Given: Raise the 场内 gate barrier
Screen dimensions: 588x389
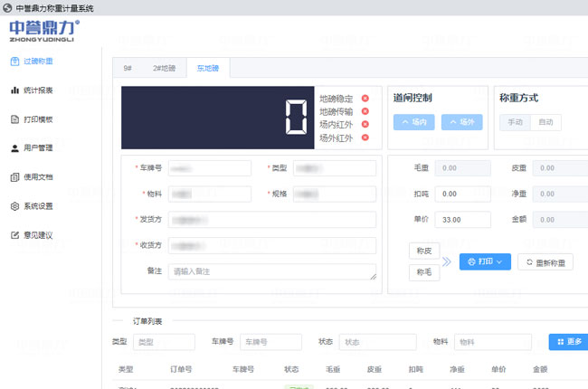Looking at the screenshot, I should pyautogui.click(x=414, y=122).
